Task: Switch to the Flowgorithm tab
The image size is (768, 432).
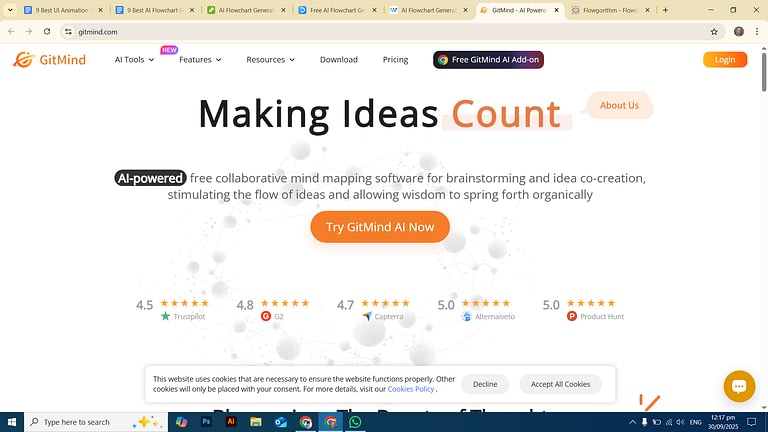Action: point(610,10)
